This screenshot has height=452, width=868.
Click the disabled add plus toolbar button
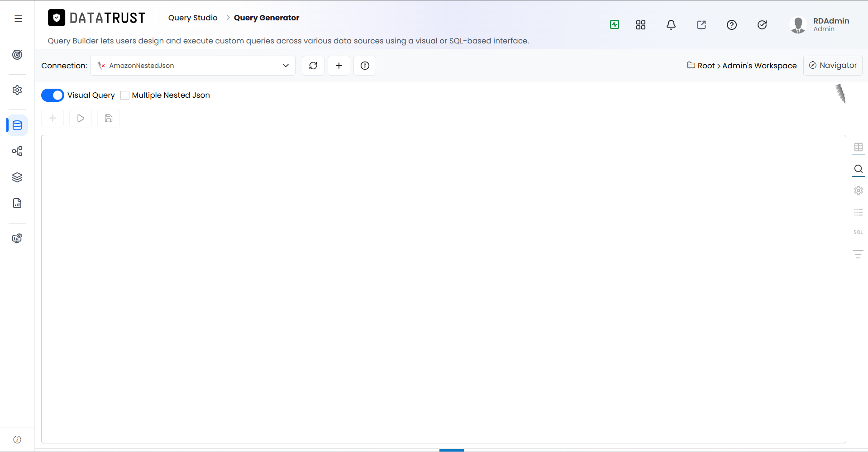[52, 119]
